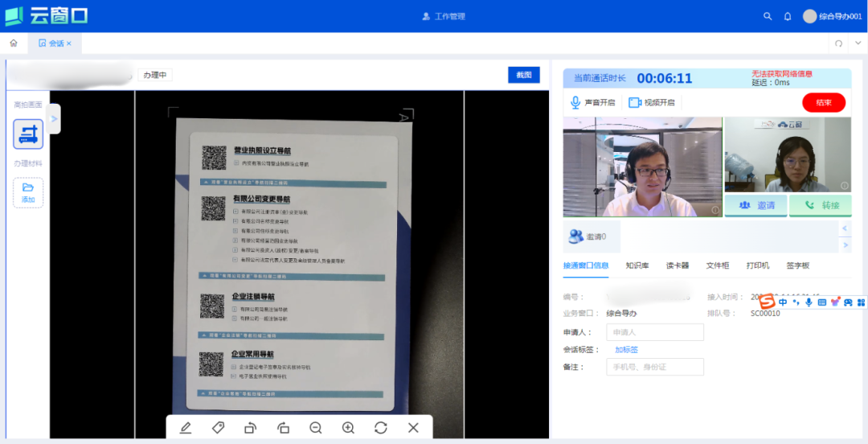Toggle Sogou punctuation mode
This screenshot has width=868, height=444.
pos(796,302)
